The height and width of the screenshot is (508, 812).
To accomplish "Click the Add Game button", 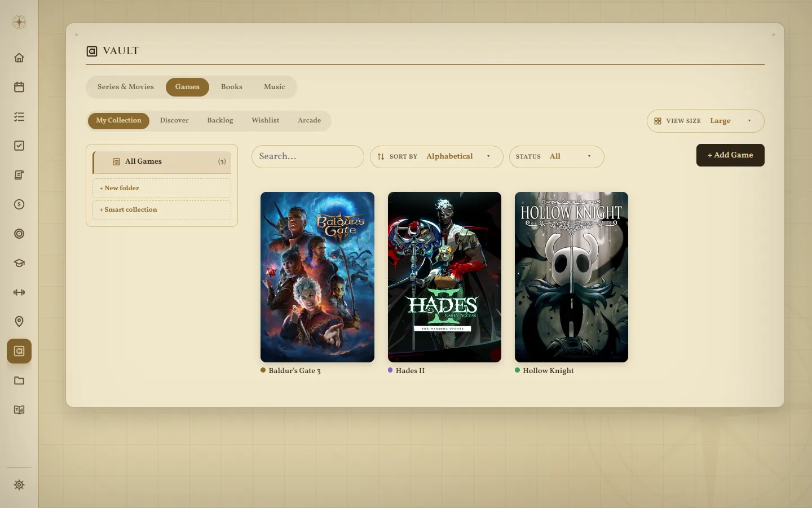I will [x=730, y=155].
